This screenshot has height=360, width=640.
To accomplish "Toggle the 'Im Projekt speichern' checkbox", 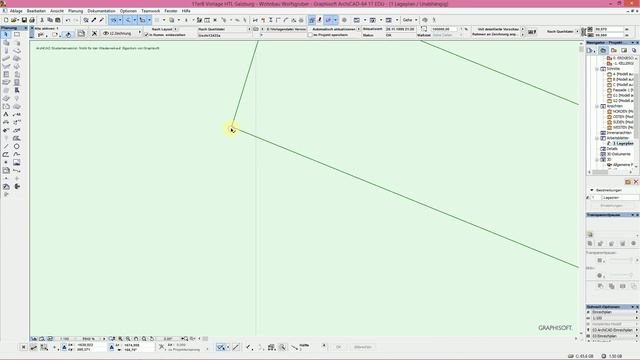I will 310,35.
